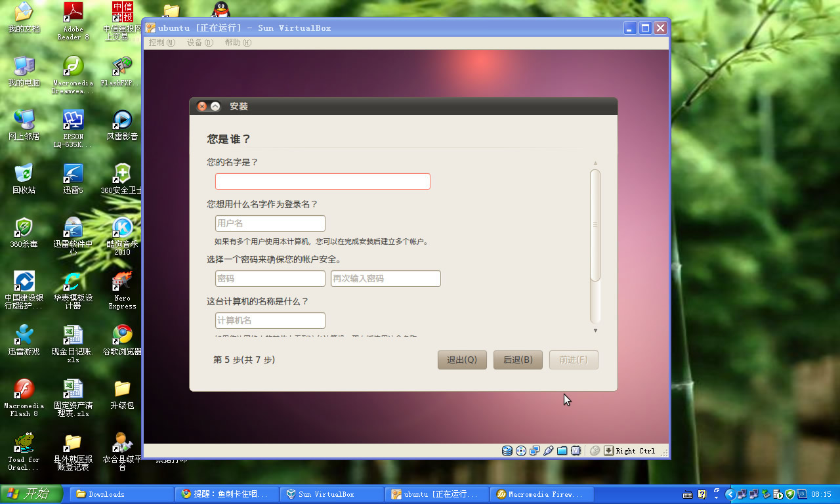
Task: Click the installer form scrollbar thumb
Action: coord(595,225)
